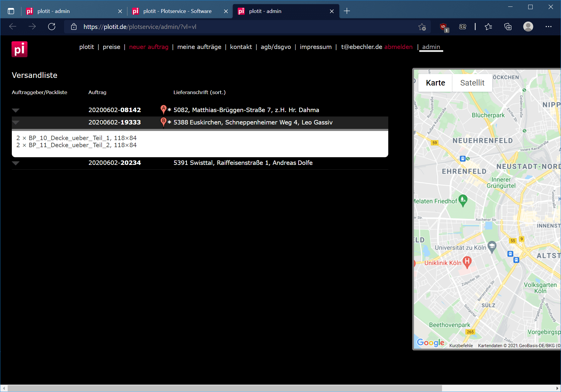Open browser Collections icon

point(508,27)
